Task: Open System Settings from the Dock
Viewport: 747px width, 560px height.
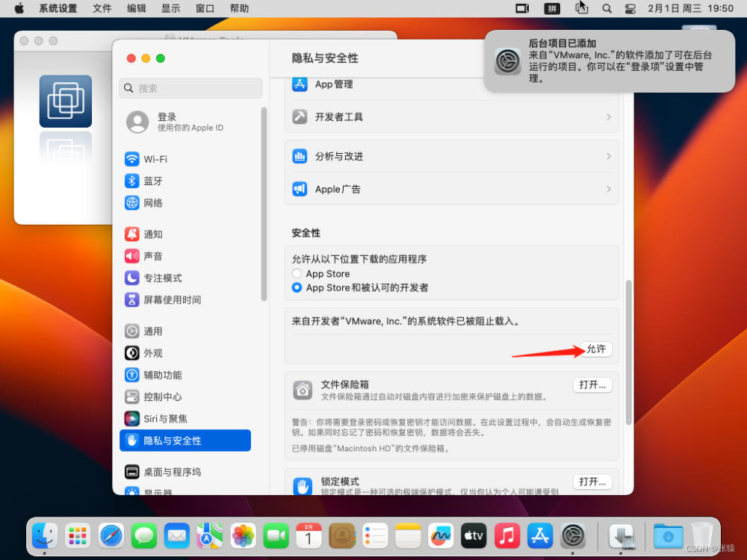Action: coord(573,535)
